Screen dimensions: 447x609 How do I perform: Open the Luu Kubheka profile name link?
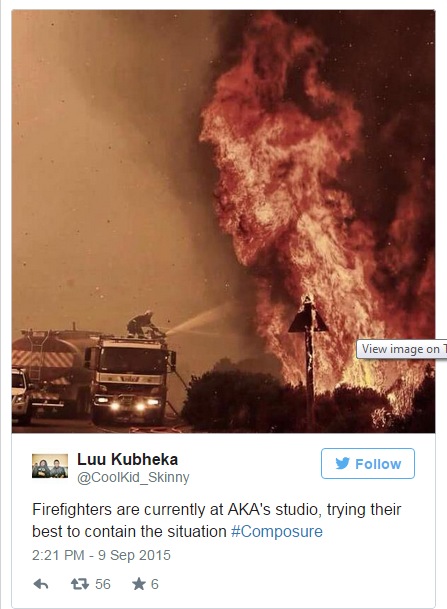point(128,459)
